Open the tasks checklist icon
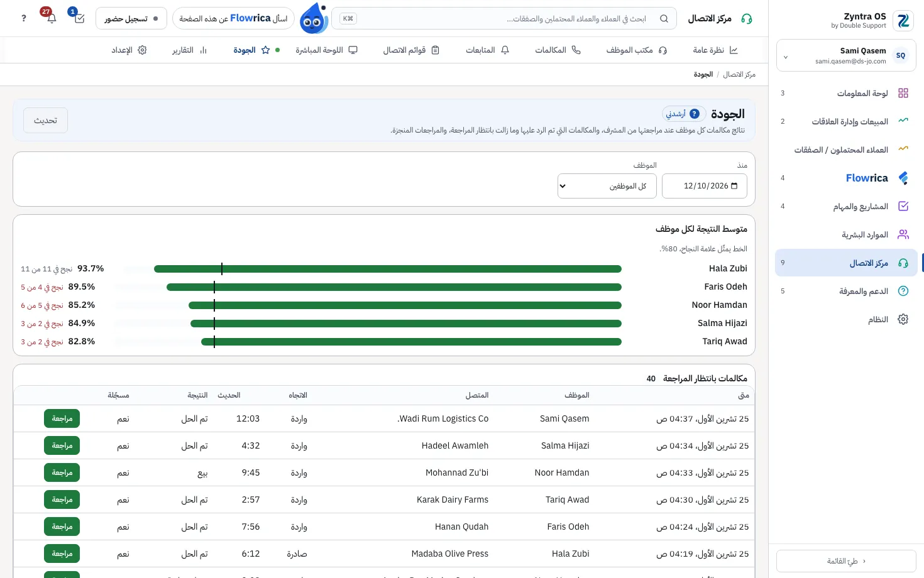Viewport: 924px width, 578px height. pyautogui.click(x=79, y=18)
